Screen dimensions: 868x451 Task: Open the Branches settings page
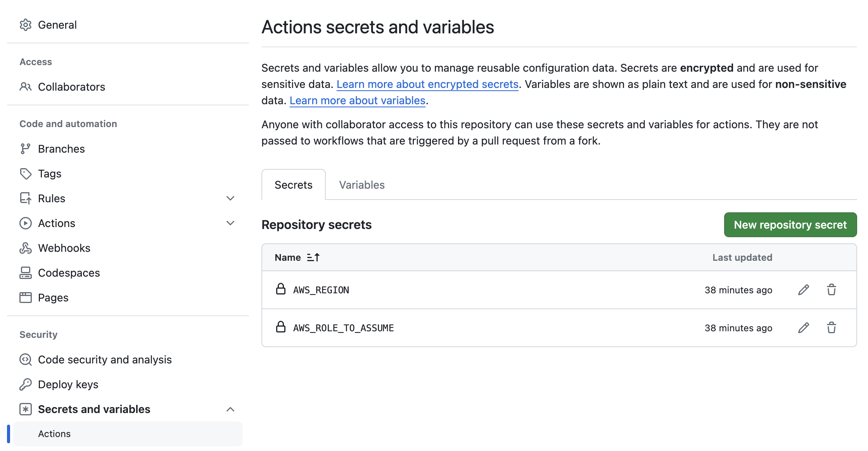[61, 149]
